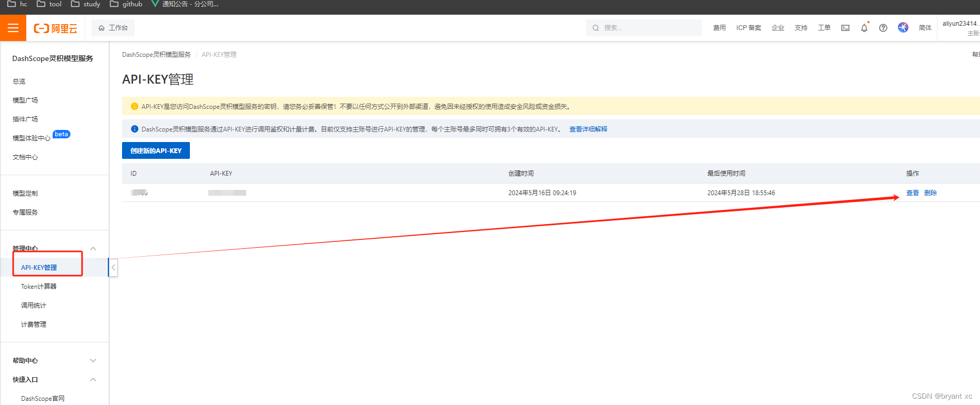Open the ICP 备案 menu

[749, 28]
